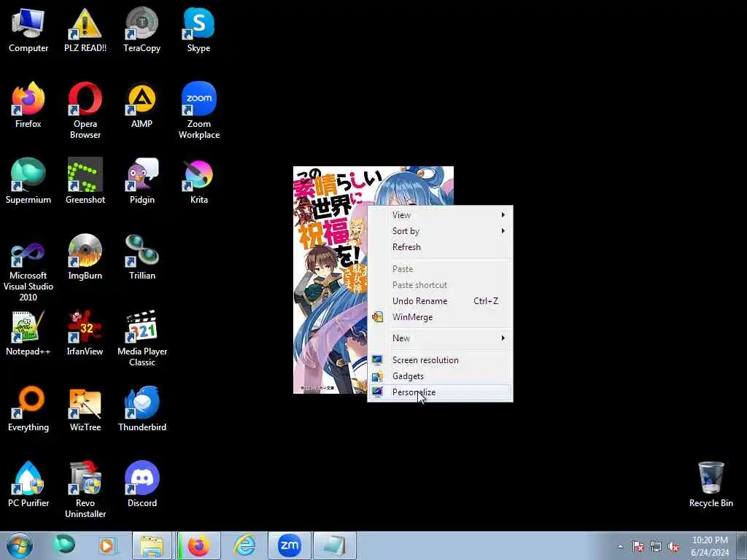Click the network tray icon

click(656, 546)
